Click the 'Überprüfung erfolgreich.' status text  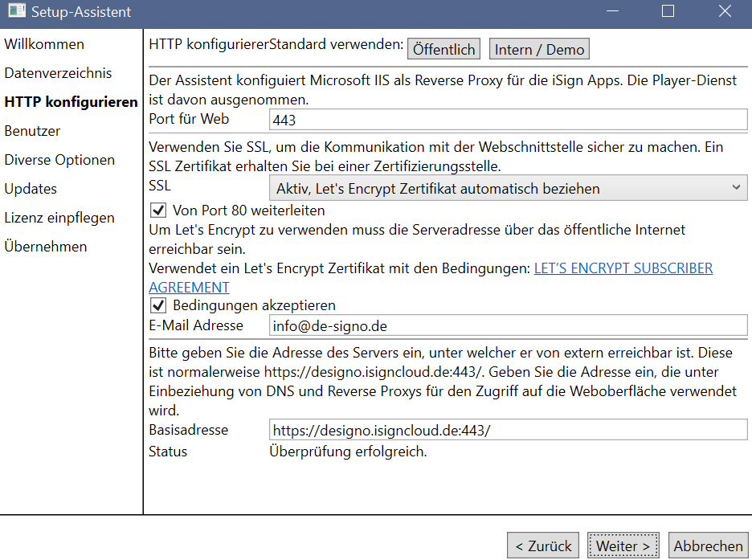[348, 452]
